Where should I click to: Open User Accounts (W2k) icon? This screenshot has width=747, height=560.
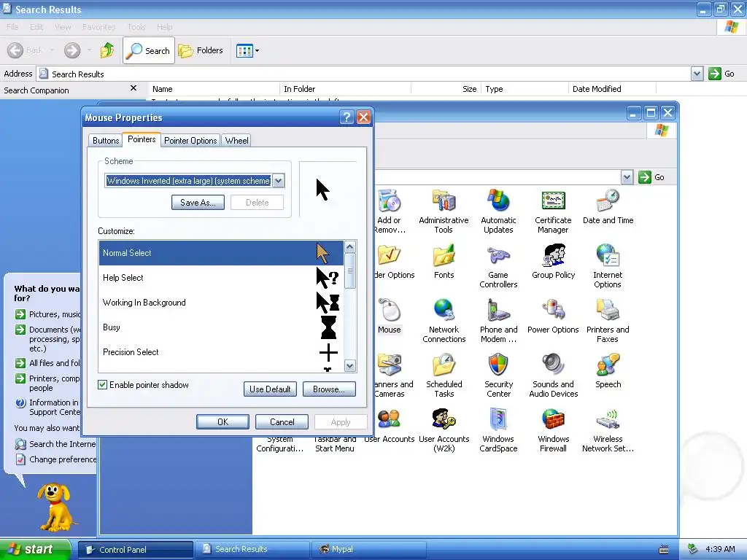click(x=444, y=430)
